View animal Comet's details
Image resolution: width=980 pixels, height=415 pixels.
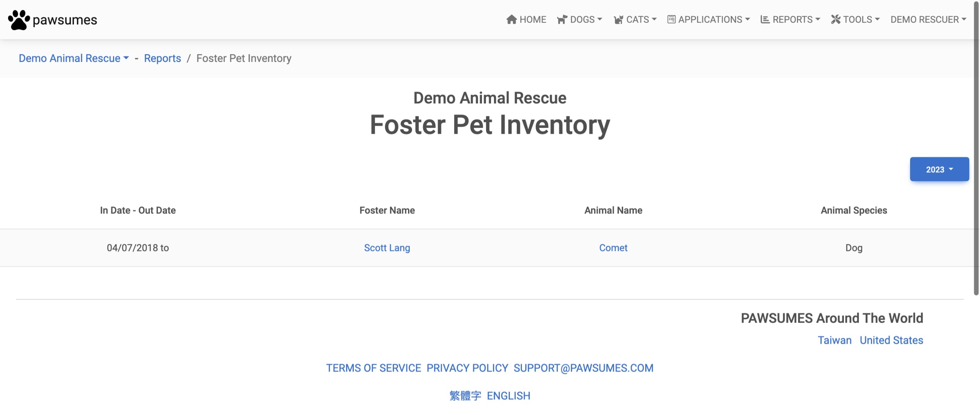[x=613, y=248]
